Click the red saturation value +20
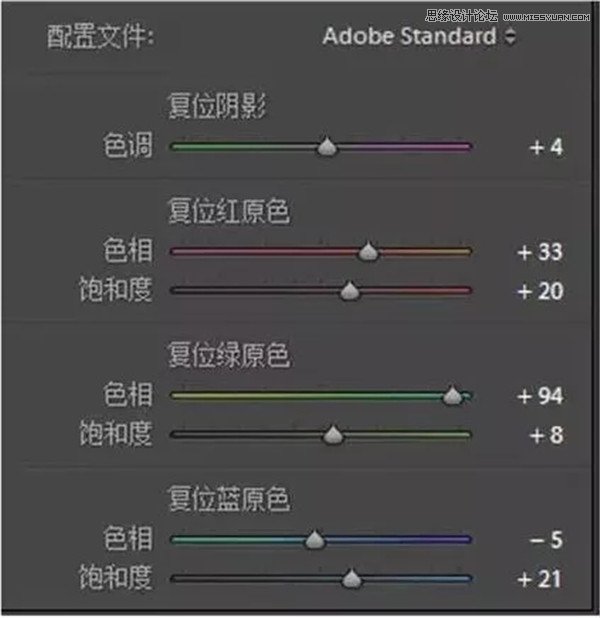The image size is (600, 618). click(x=540, y=291)
